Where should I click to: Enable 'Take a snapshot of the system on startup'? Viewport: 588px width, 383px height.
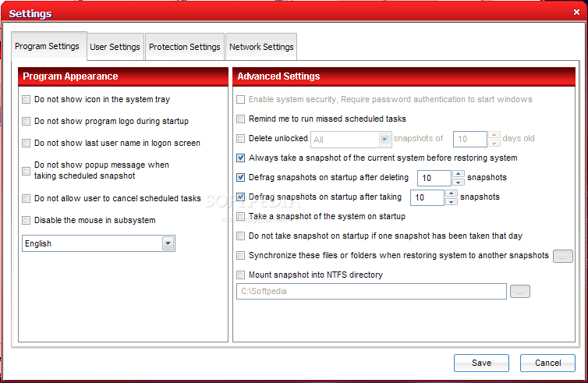point(241,216)
